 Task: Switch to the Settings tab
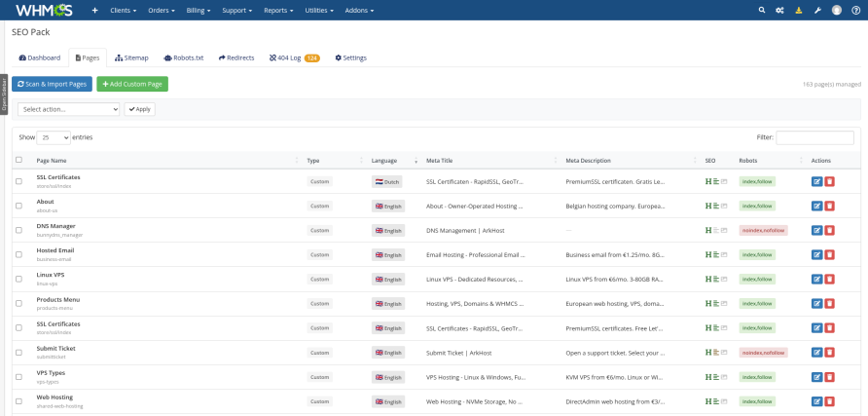(350, 57)
